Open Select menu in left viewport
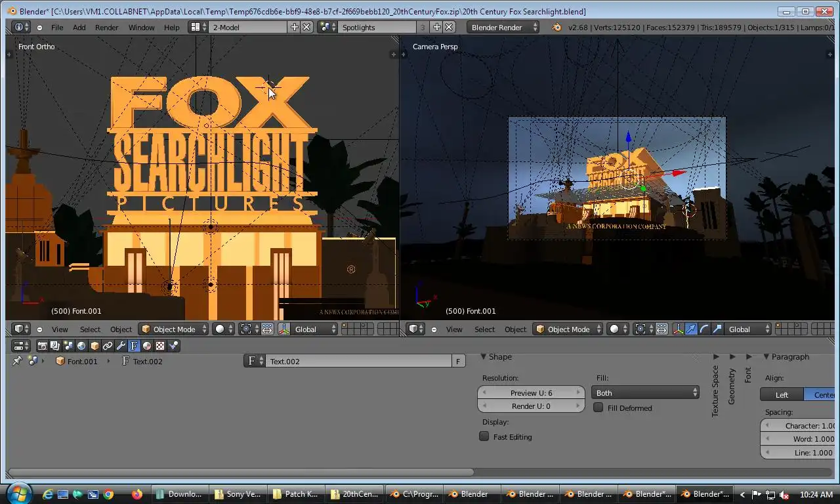The image size is (840, 504). pyautogui.click(x=91, y=329)
